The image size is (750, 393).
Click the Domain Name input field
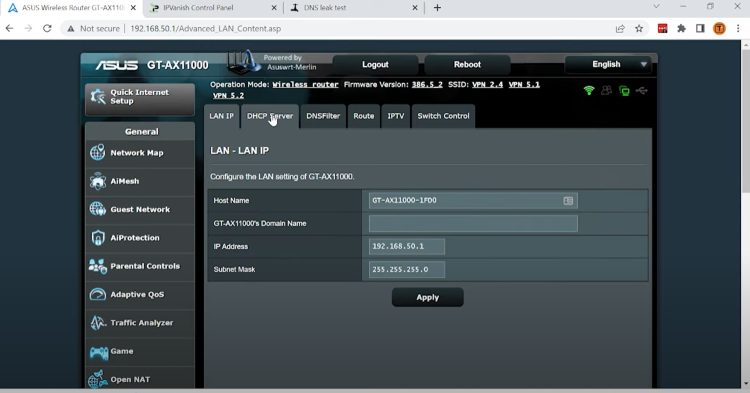tap(473, 224)
